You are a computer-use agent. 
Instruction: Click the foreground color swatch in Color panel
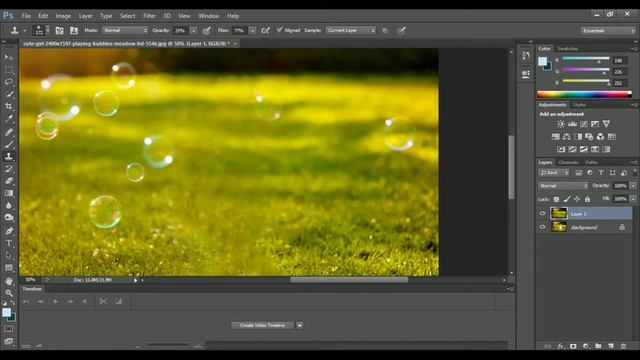pos(542,61)
